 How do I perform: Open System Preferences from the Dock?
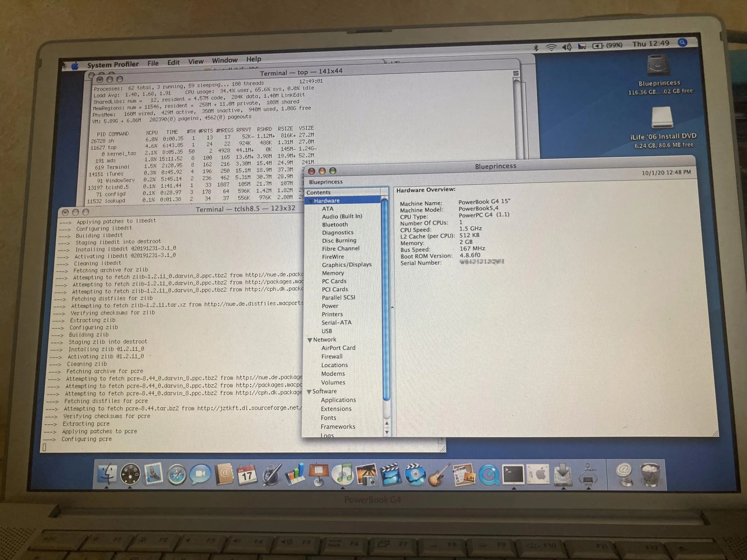pyautogui.click(x=538, y=474)
